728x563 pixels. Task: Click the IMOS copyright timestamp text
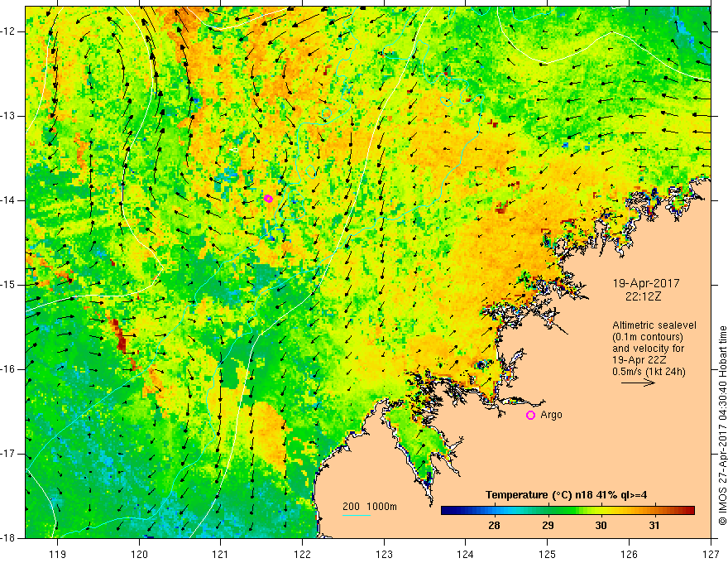(x=722, y=426)
